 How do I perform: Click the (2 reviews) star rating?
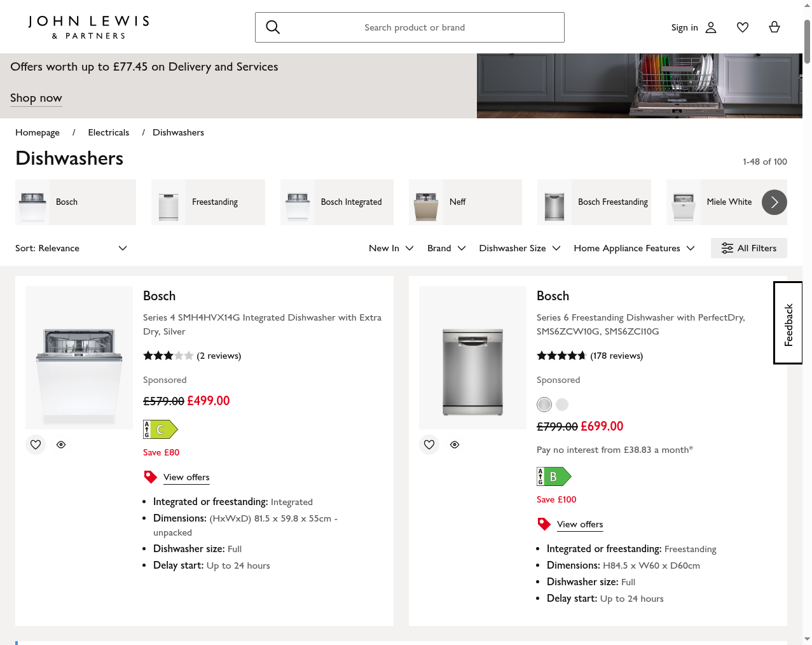192,356
